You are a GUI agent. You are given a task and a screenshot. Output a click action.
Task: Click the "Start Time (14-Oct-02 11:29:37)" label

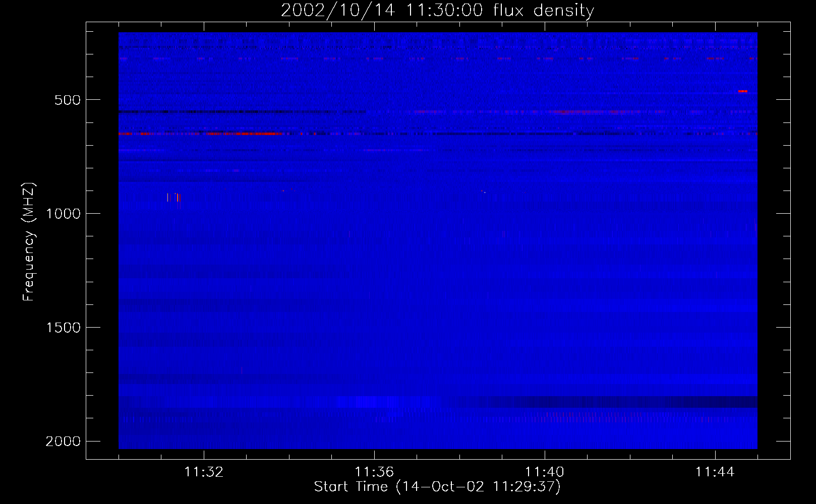(437, 486)
